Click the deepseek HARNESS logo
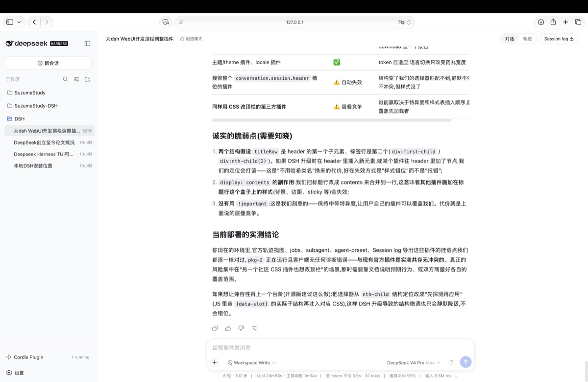 37,43
